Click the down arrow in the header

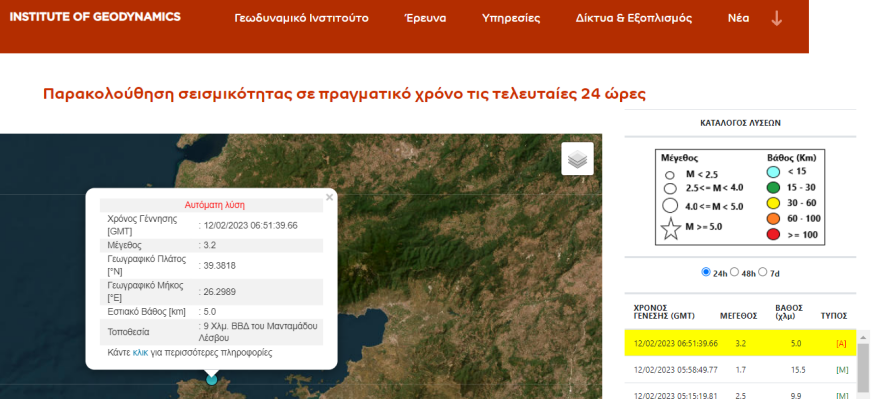(777, 19)
